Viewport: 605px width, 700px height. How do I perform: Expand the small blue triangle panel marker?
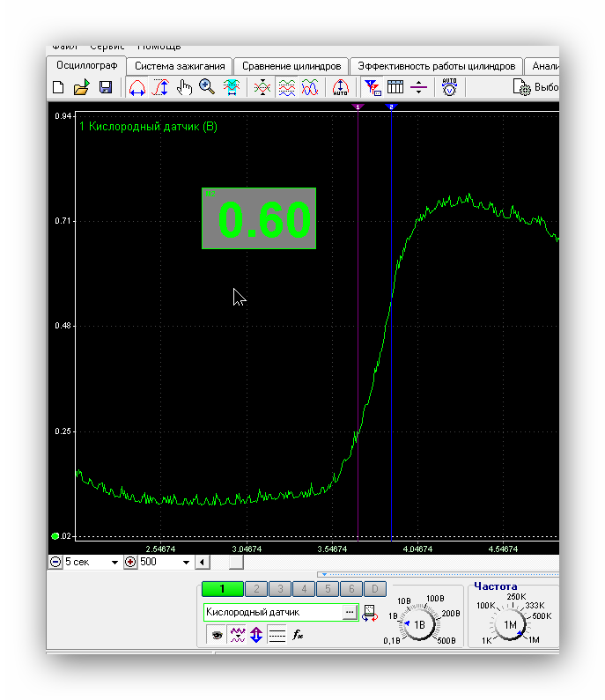coord(325,575)
